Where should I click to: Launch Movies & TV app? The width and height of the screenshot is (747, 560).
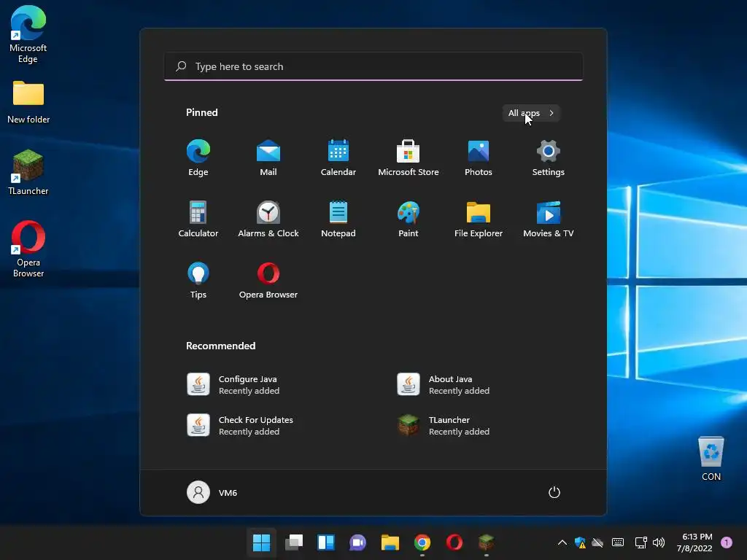(549, 219)
